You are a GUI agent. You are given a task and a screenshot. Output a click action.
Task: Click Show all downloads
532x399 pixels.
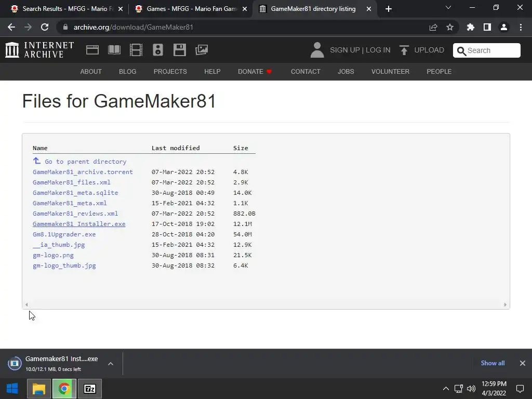[x=493, y=363]
